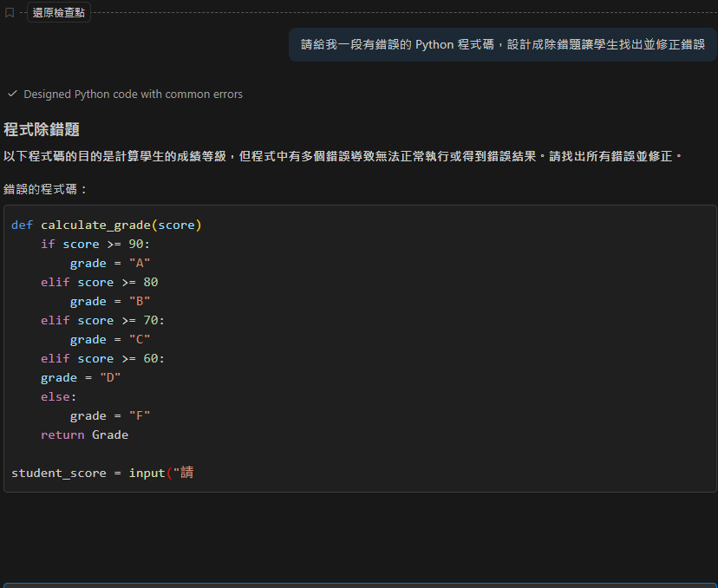Image resolution: width=718 pixels, height=588 pixels.
Task: Click the elif score >= 70 line
Action: [x=102, y=321]
